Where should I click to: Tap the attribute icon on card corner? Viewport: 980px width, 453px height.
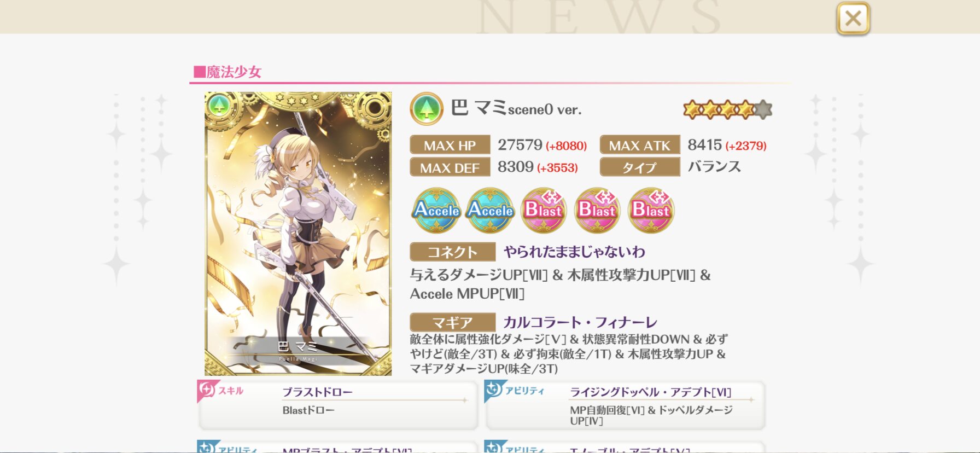pyautogui.click(x=218, y=106)
